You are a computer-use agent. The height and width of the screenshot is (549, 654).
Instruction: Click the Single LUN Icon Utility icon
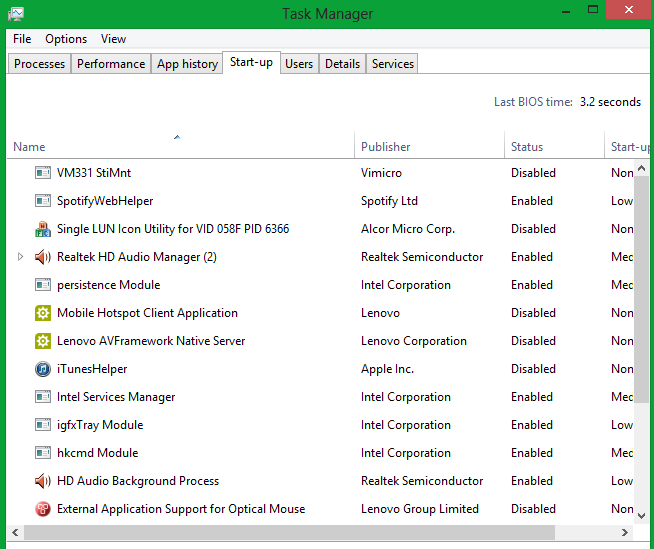pyautogui.click(x=43, y=229)
